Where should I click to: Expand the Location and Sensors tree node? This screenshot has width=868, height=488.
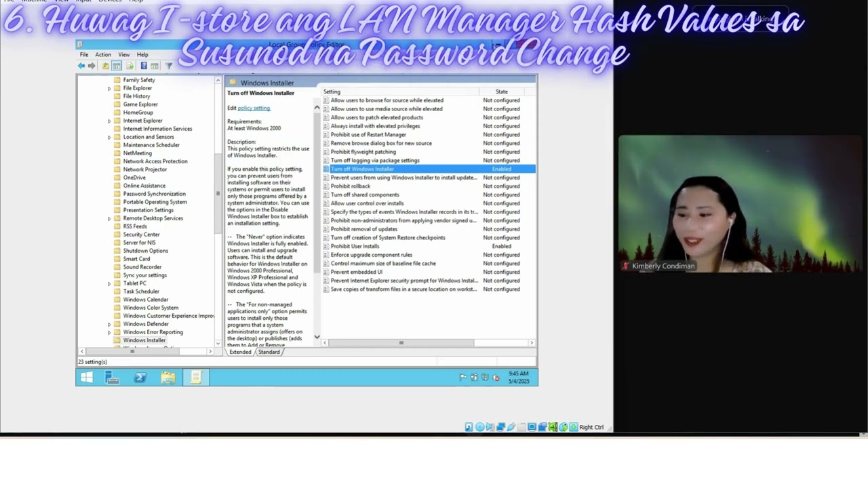point(109,137)
